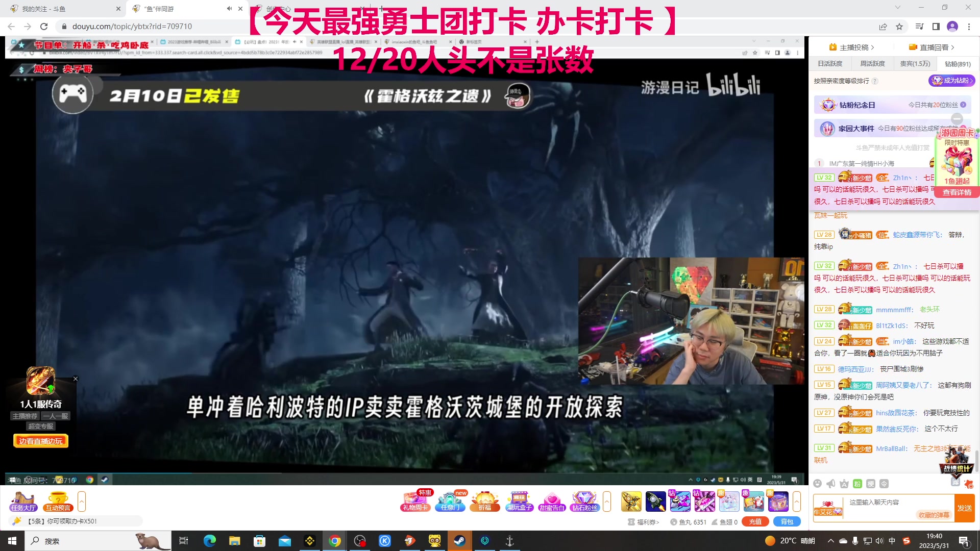Open Windows Start menu
Screen dimensions: 980x551
point(12,541)
